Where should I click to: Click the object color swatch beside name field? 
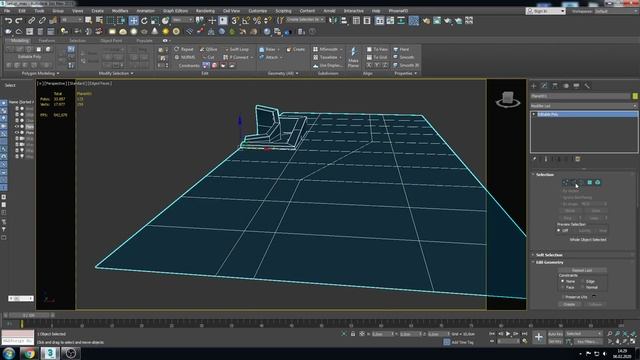click(x=635, y=96)
